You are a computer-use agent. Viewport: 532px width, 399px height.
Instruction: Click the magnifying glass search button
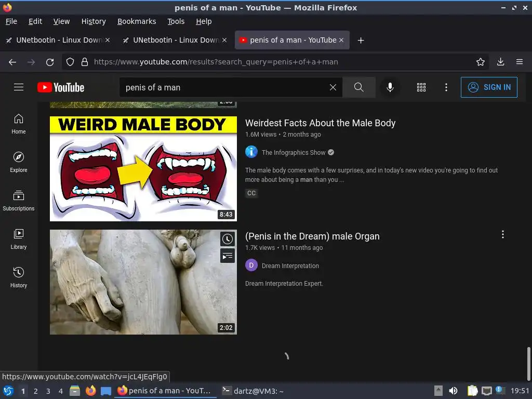tap(358, 87)
